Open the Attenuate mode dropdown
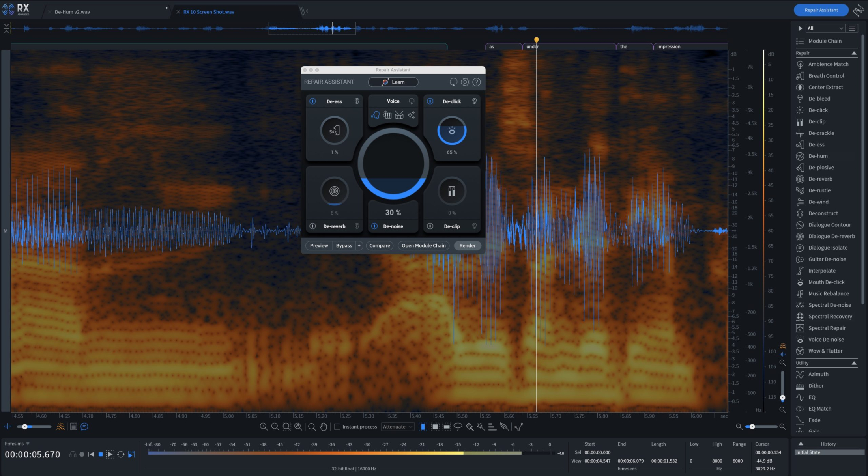This screenshot has width=868, height=476. click(x=398, y=427)
